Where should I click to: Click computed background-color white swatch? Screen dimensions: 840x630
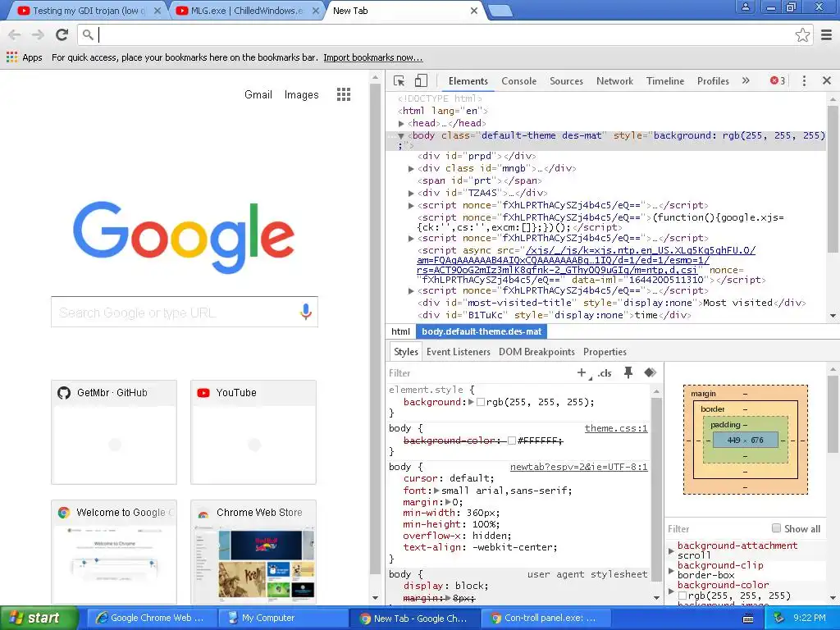pos(682,596)
